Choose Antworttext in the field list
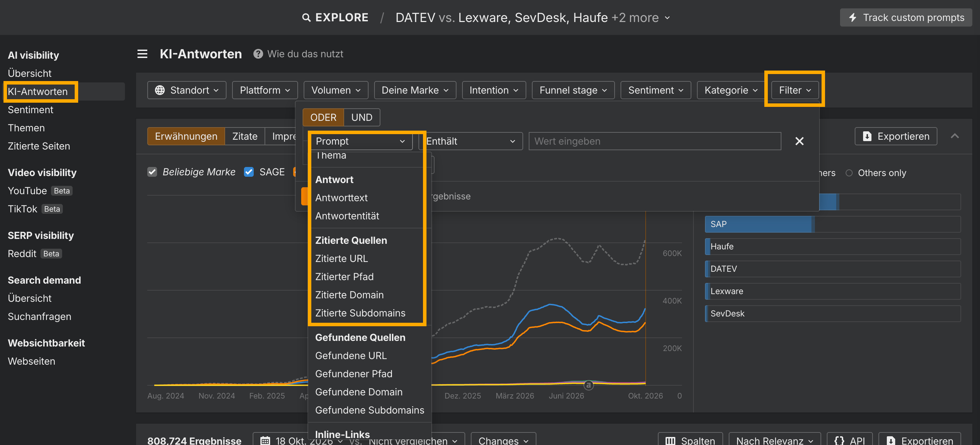 coord(341,198)
